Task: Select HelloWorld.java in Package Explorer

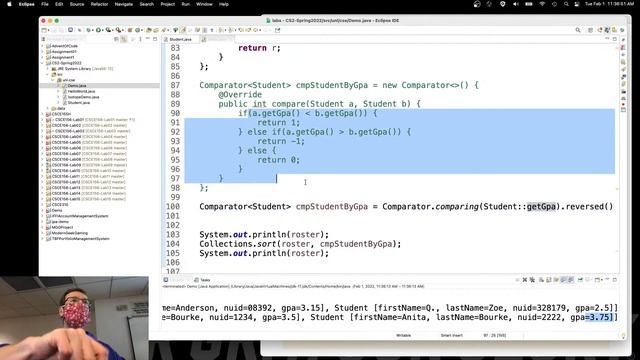Action: click(81, 91)
